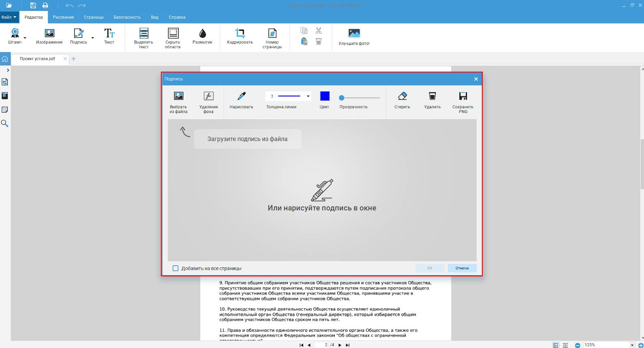Screen dimensions: 644x348
Task: Insert an image with Изображение tool
Action: click(x=49, y=36)
